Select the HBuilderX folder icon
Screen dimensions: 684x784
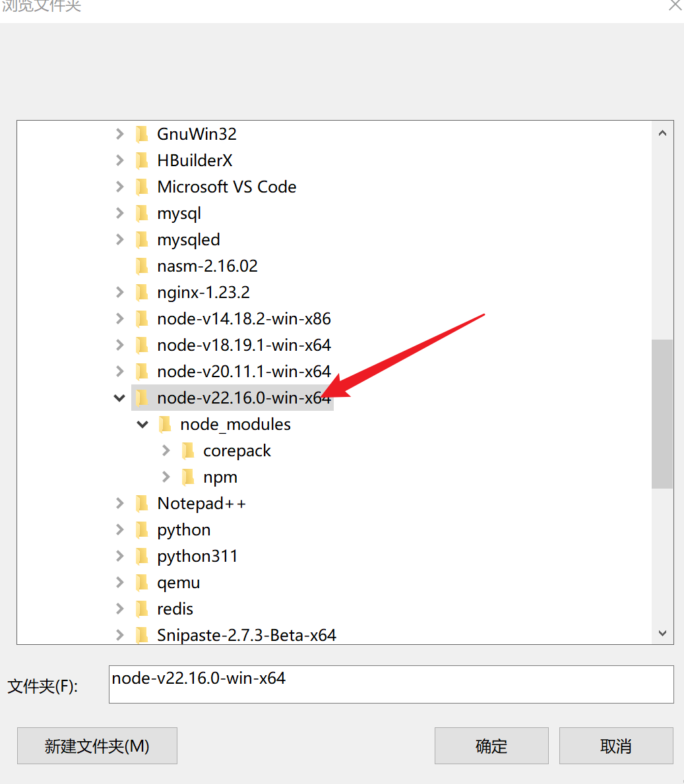point(142,160)
